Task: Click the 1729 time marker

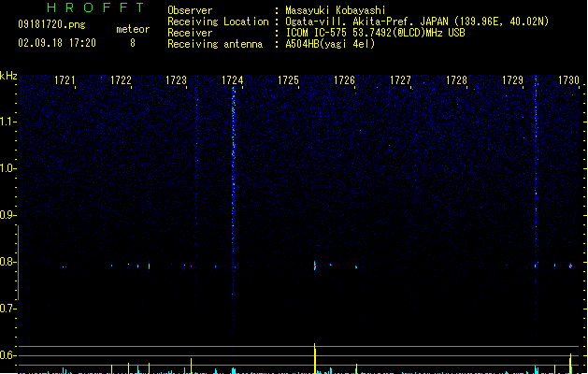Action: coord(512,80)
